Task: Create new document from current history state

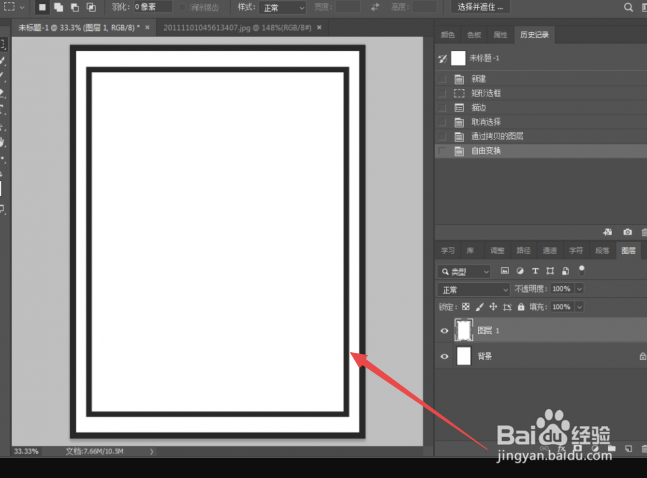Action: [x=607, y=232]
